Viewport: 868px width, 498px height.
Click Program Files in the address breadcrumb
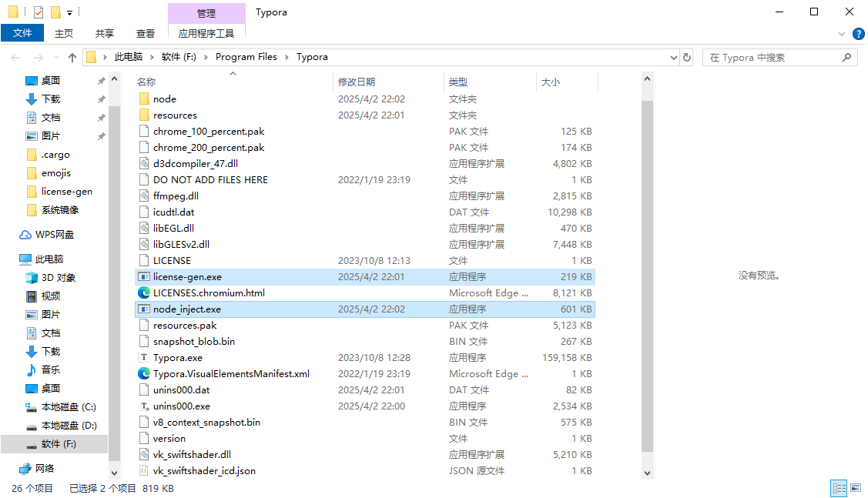coord(246,57)
